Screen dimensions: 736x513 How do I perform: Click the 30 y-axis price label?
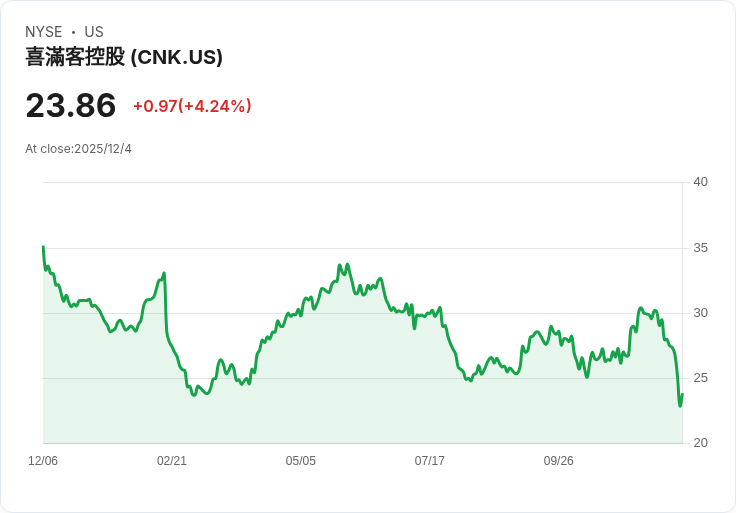[x=700, y=313]
